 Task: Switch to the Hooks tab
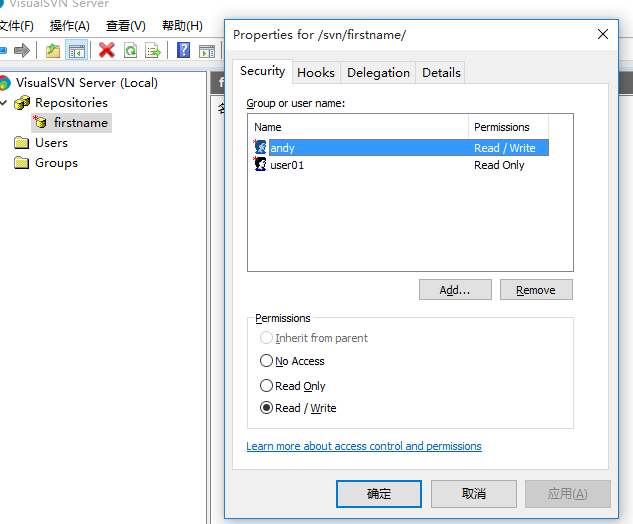coord(316,73)
